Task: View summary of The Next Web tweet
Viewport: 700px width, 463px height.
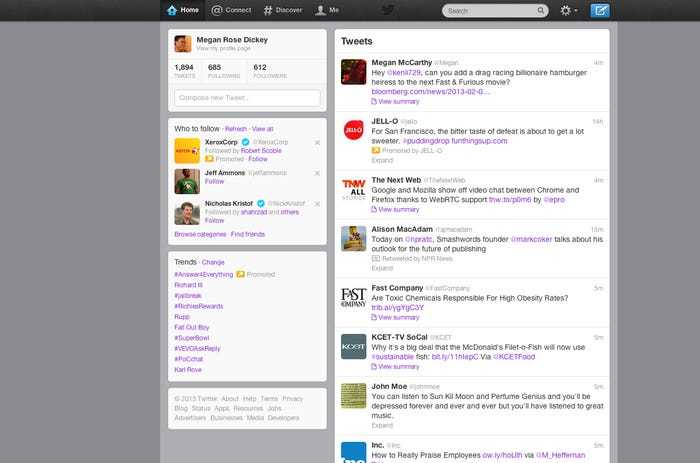Action: point(396,210)
